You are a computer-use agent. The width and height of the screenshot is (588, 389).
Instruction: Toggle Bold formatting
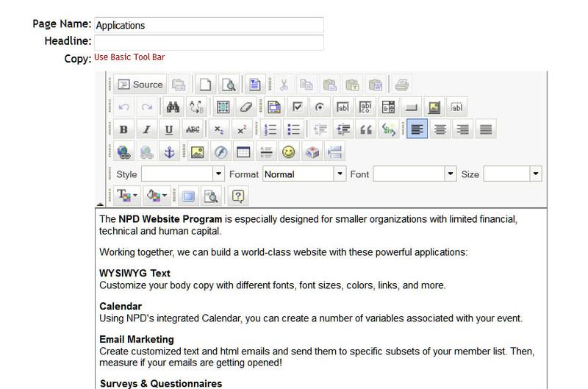123,129
